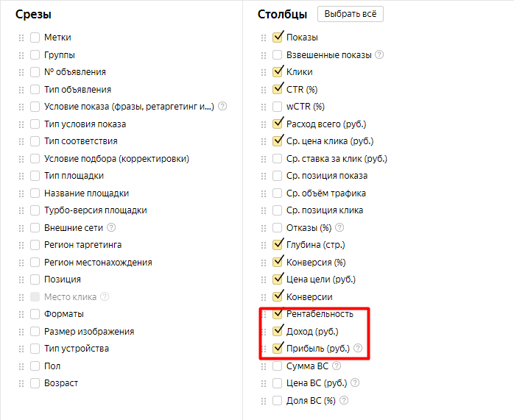514x420 pixels.
Task: Click help icon next to Взвешенные показы
Action: click(x=379, y=54)
